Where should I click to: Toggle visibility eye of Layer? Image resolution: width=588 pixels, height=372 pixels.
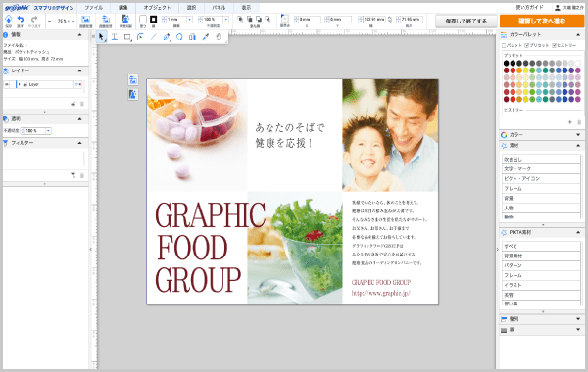[x=7, y=84]
